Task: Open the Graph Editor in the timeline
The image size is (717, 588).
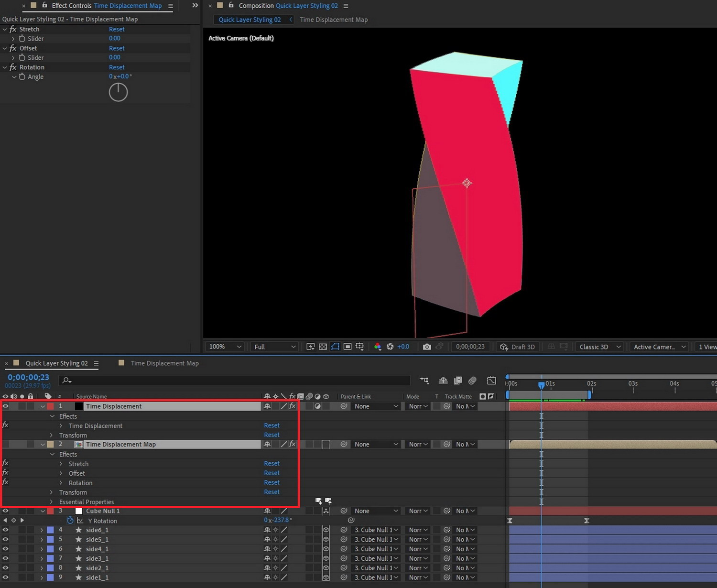Action: point(491,381)
